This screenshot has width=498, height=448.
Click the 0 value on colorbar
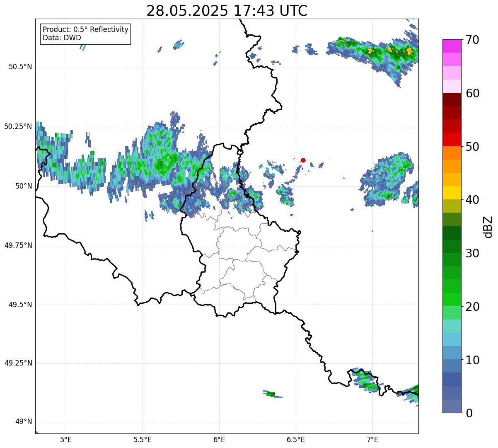tap(469, 413)
